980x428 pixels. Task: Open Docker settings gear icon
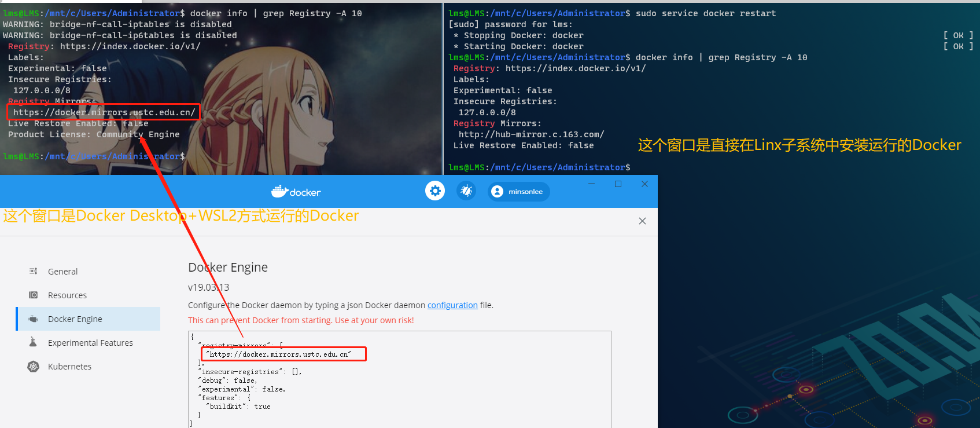click(435, 191)
